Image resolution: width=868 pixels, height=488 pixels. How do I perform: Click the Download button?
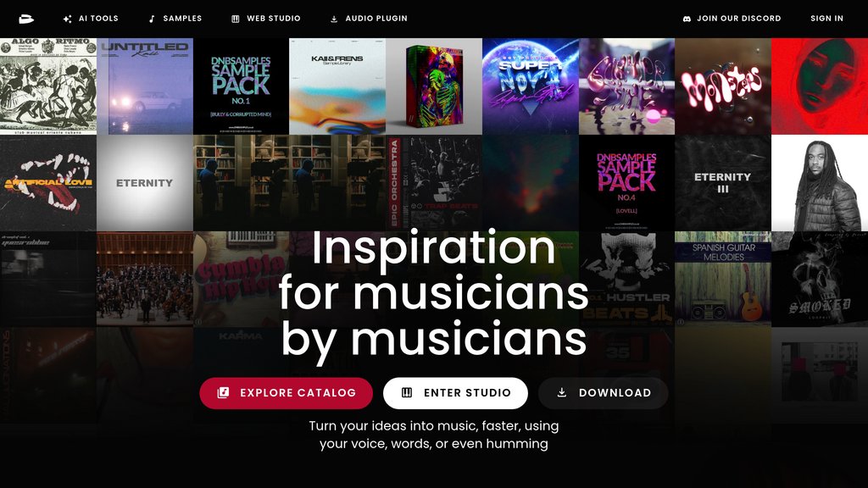pos(604,393)
